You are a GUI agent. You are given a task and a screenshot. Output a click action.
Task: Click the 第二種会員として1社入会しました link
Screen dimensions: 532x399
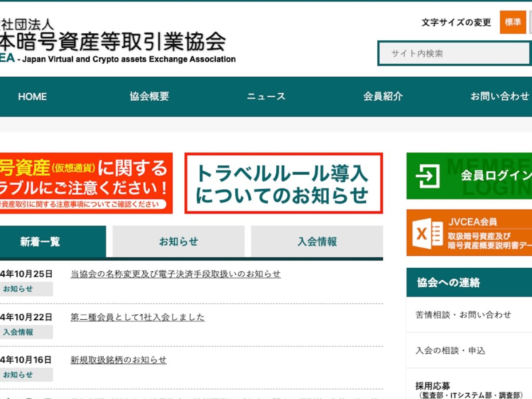point(137,317)
